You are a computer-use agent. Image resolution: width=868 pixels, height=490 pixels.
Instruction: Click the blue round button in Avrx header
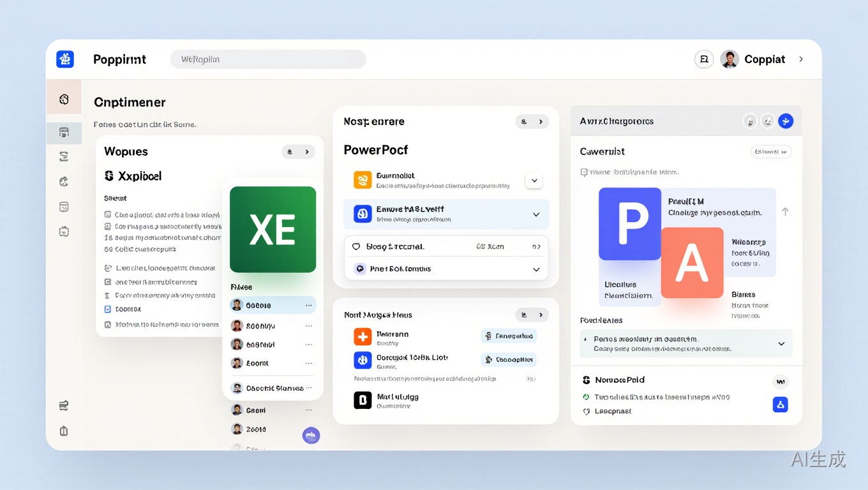coord(786,121)
